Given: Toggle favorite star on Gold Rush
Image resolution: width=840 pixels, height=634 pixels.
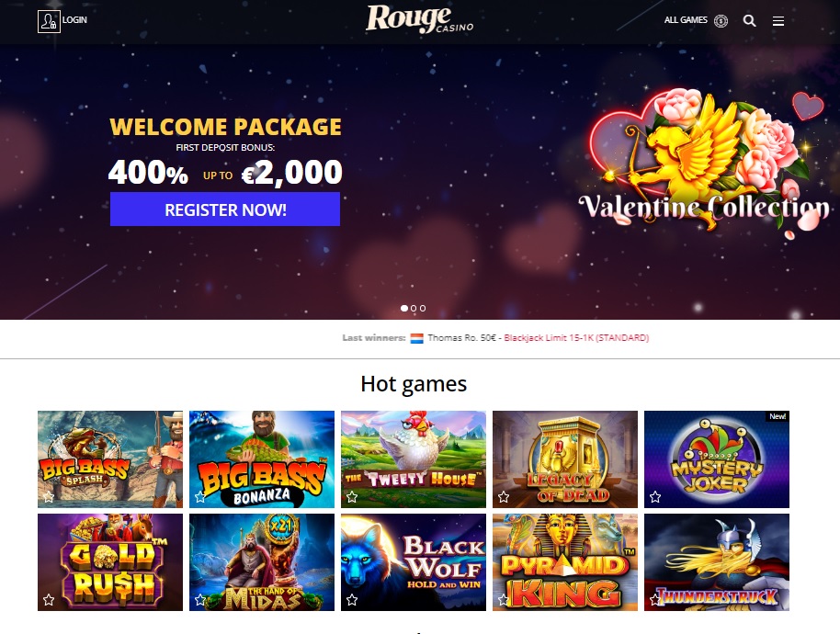Looking at the screenshot, I should pos(49,600).
